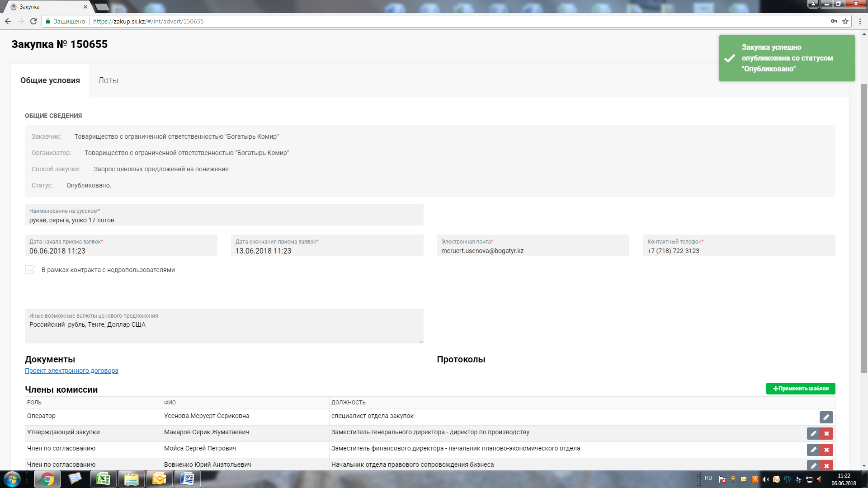868x488 pixels.
Task: Click the Закупка № 150655 heading
Action: pos(60,44)
